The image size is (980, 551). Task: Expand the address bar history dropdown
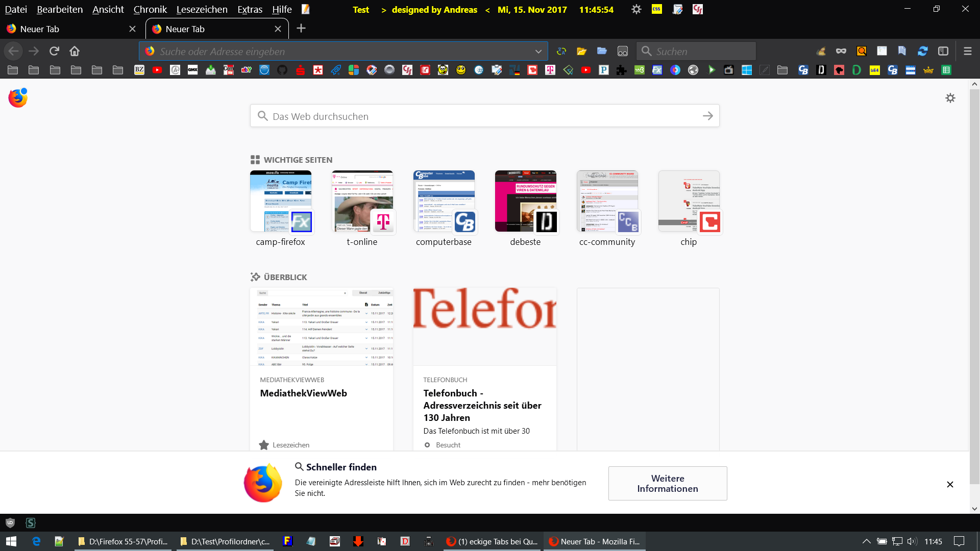(538, 52)
